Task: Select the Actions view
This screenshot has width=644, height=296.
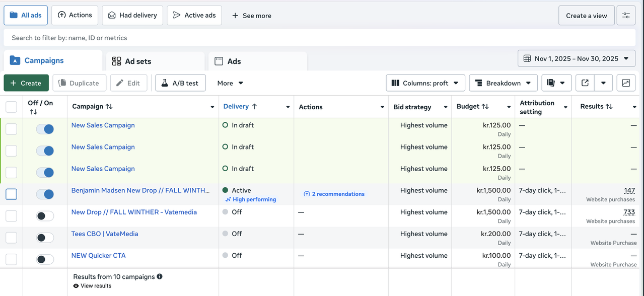Action: pos(75,15)
